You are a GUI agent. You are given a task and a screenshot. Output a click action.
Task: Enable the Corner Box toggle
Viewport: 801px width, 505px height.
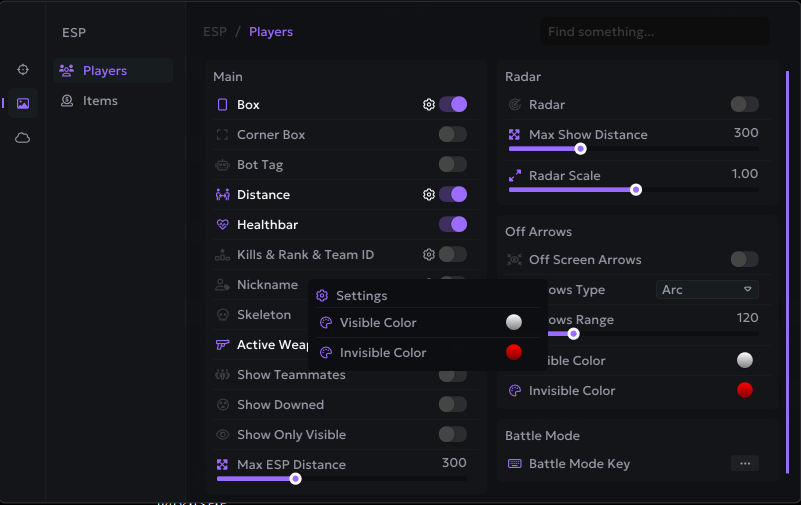(x=452, y=135)
